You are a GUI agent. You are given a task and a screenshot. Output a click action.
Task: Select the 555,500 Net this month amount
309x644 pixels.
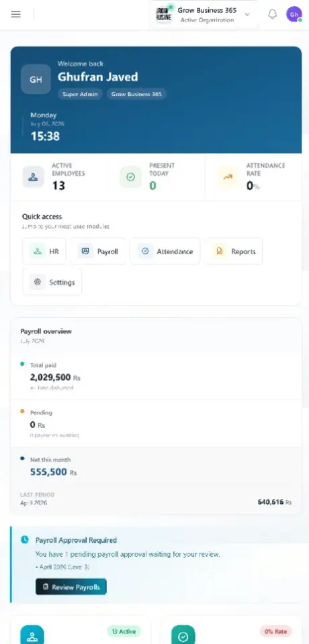[48, 472]
